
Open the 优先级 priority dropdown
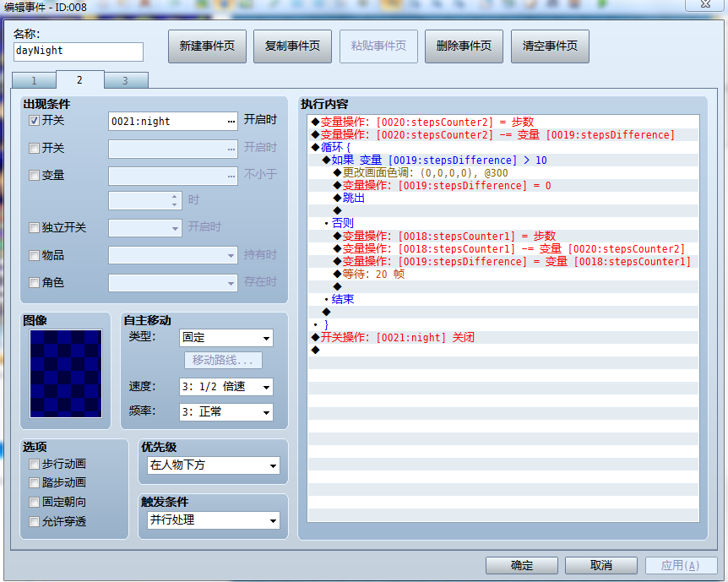point(214,465)
